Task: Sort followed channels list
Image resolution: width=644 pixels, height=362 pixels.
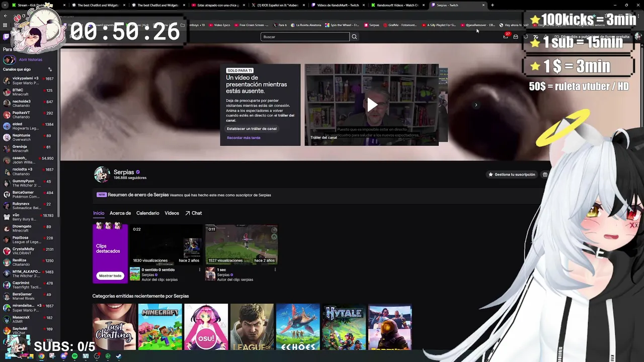Action: 50,69
